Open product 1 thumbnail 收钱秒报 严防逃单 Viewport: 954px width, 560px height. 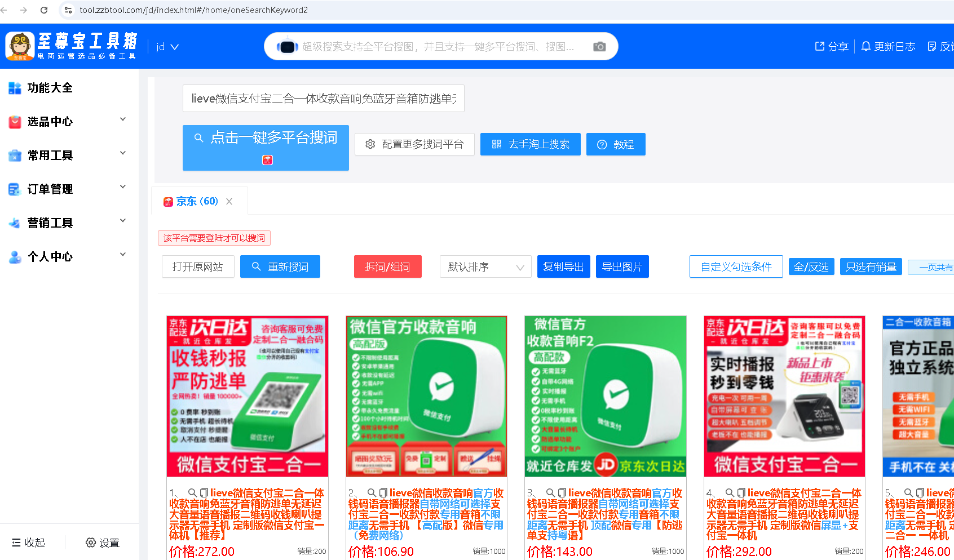(248, 397)
